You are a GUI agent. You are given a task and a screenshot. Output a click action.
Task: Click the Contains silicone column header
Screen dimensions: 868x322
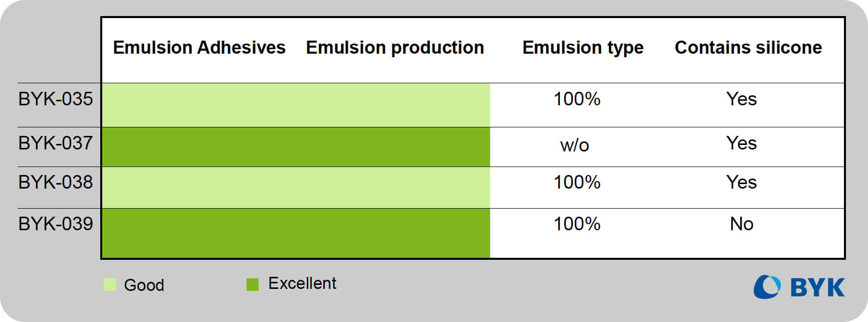[x=748, y=48]
